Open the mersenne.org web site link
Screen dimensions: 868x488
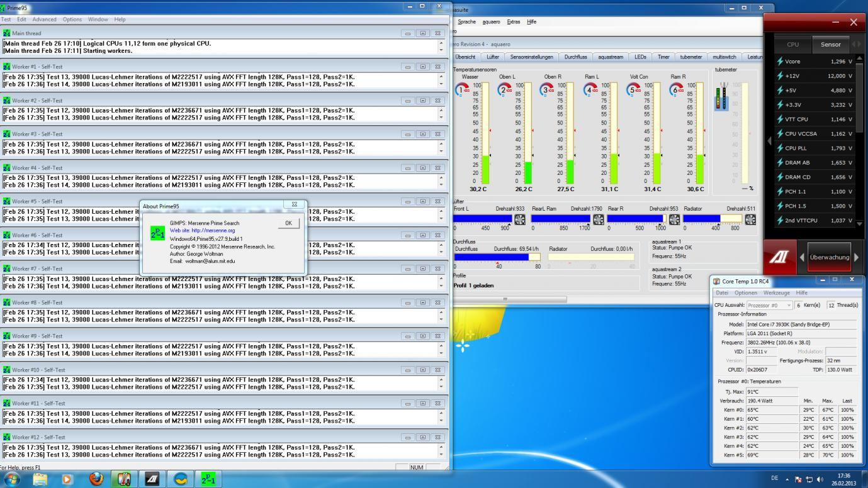pyautogui.click(x=202, y=231)
